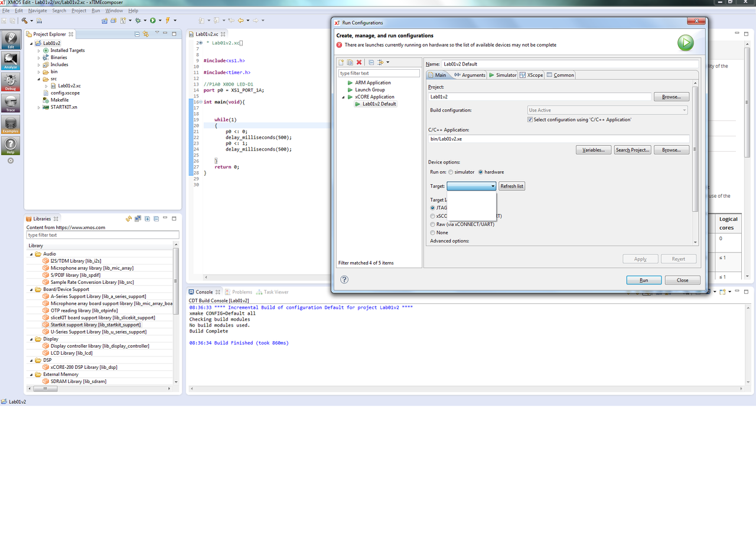Collapse the xCORE Application tree node
This screenshot has width=756, height=533.
343,97
